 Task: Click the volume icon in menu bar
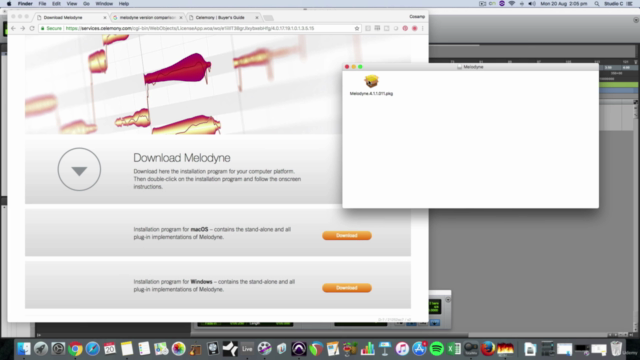click(x=531, y=4)
